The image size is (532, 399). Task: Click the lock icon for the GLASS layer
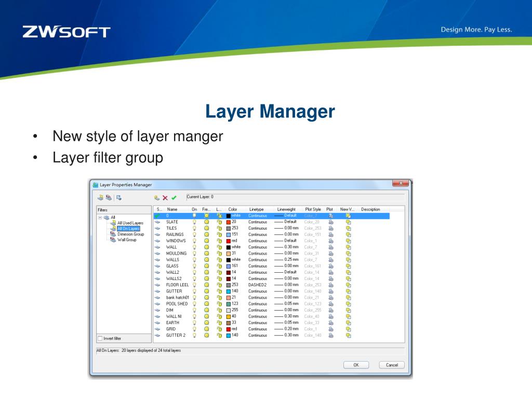tap(219, 266)
